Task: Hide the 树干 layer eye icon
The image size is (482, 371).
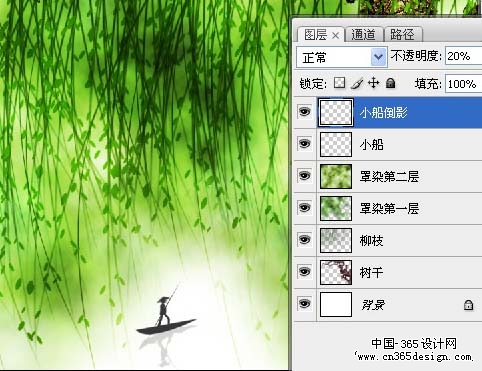Action: click(304, 272)
